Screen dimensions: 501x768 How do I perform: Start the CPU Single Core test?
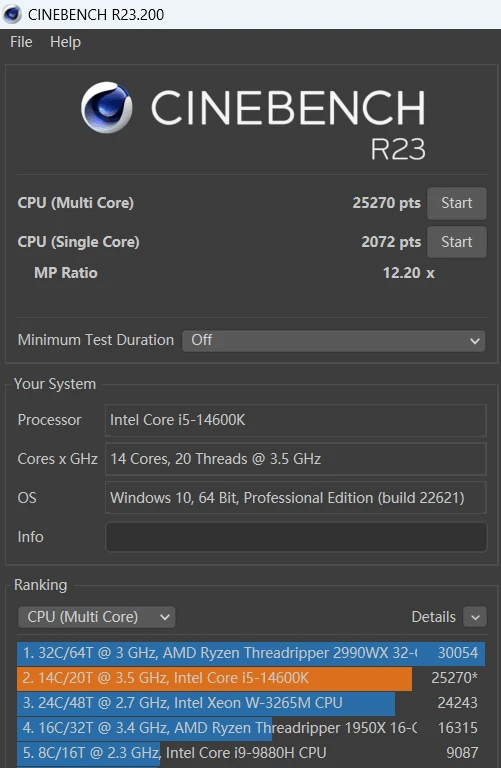[x=456, y=242]
